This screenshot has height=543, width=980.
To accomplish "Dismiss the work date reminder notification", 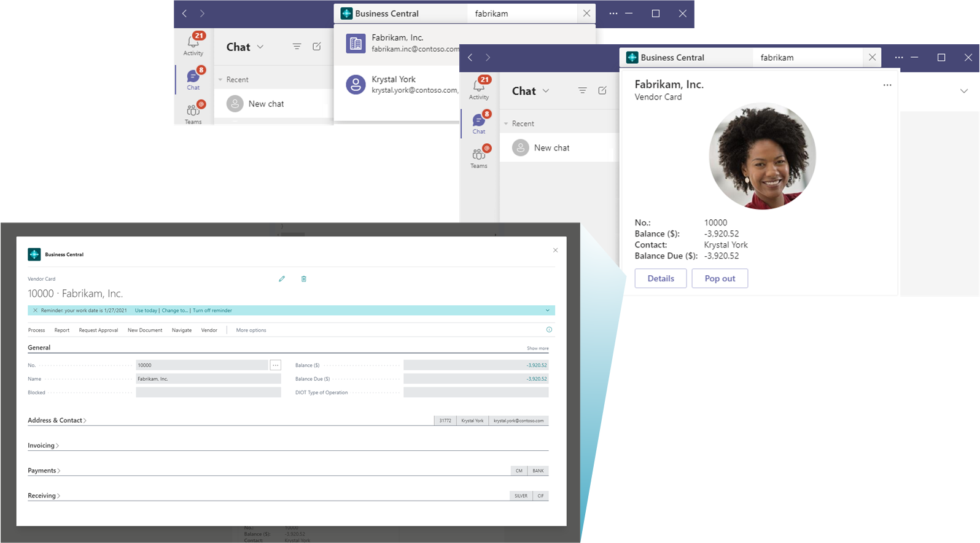I will click(x=35, y=310).
